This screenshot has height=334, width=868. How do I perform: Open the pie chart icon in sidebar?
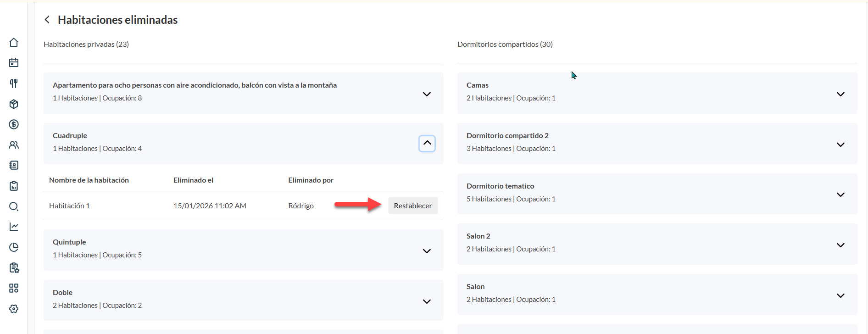click(14, 247)
